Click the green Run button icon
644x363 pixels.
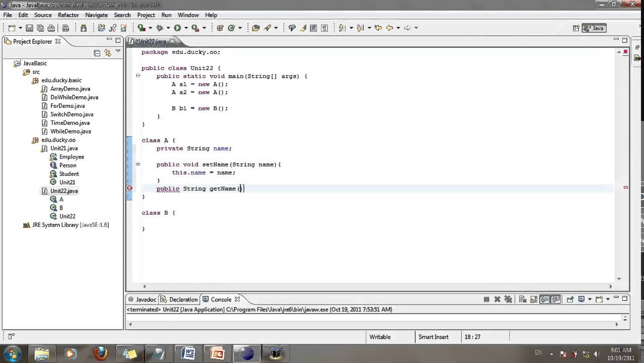click(x=177, y=28)
